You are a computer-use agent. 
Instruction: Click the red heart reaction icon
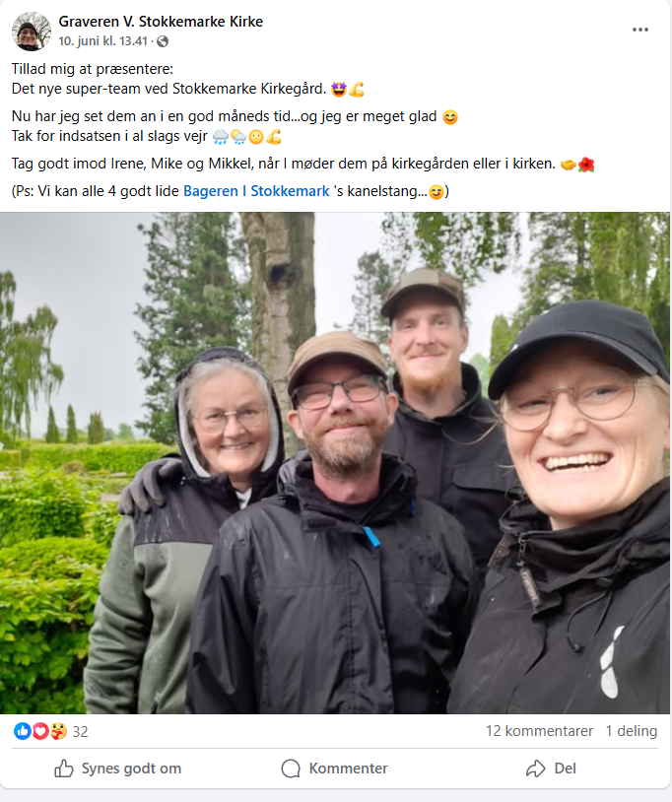click(40, 731)
